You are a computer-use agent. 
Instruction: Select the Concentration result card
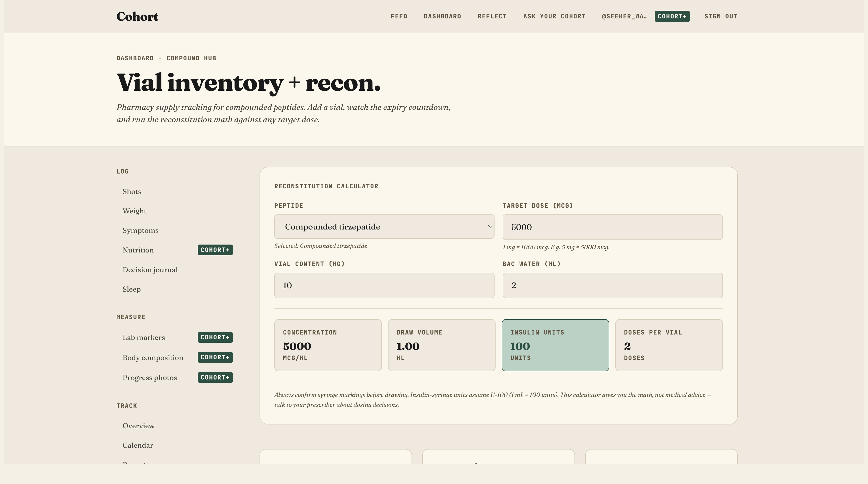click(x=328, y=345)
